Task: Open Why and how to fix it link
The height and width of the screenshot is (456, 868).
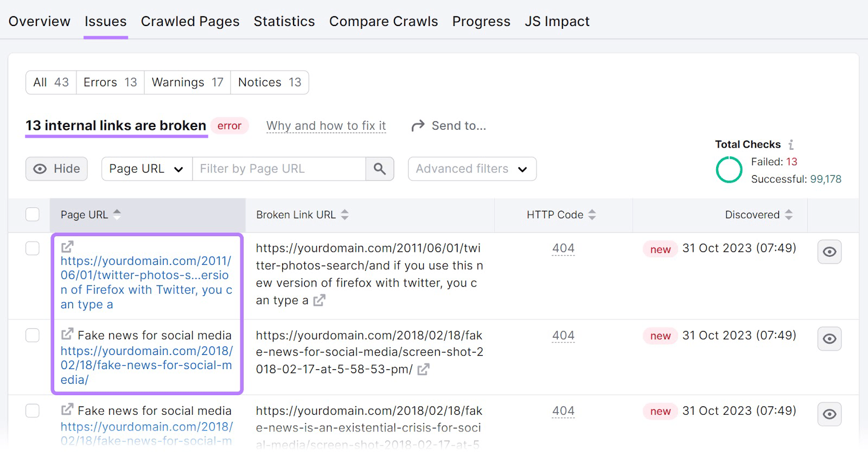Action: [x=326, y=126]
